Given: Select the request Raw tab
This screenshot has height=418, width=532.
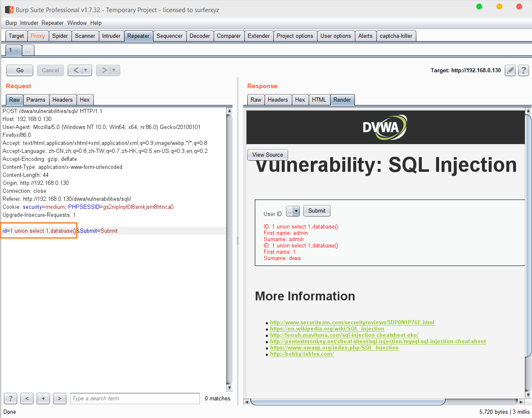Looking at the screenshot, I should (15, 100).
